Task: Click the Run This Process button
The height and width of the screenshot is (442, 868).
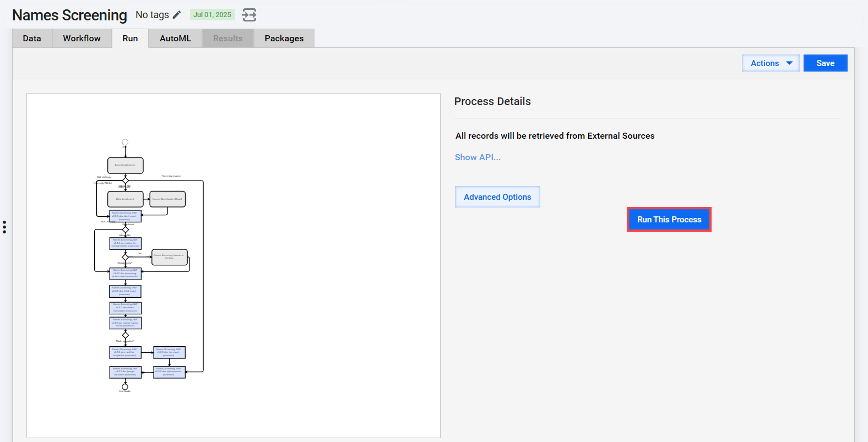Action: [669, 220]
